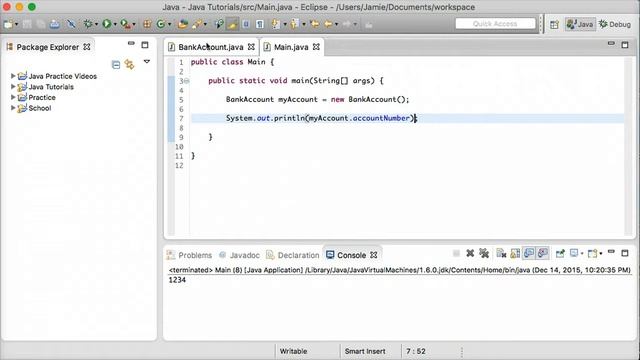Viewport: 640px width, 360px height.
Task: Click the New Java Class green C icon
Action: tap(161, 24)
